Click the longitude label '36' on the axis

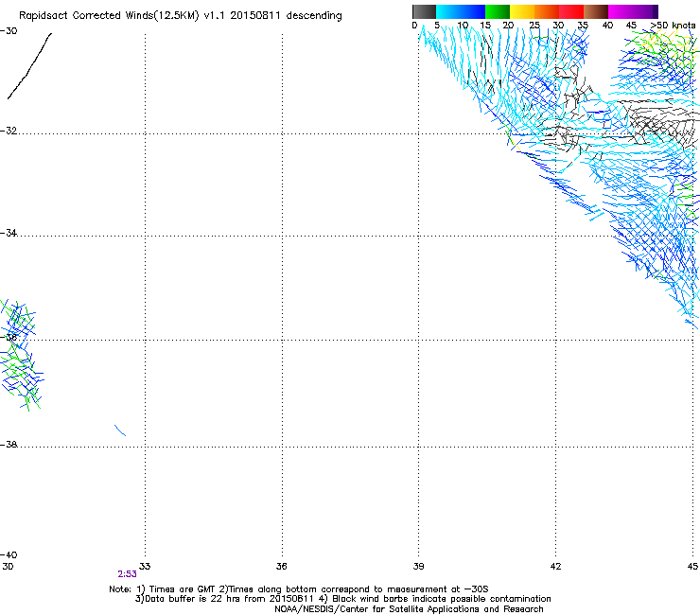(281, 567)
